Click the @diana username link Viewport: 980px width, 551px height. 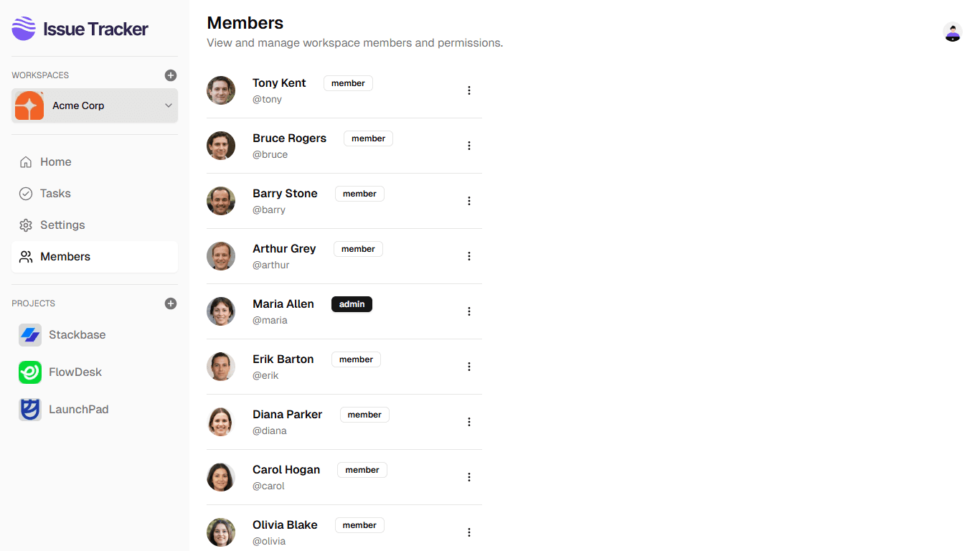pos(270,430)
